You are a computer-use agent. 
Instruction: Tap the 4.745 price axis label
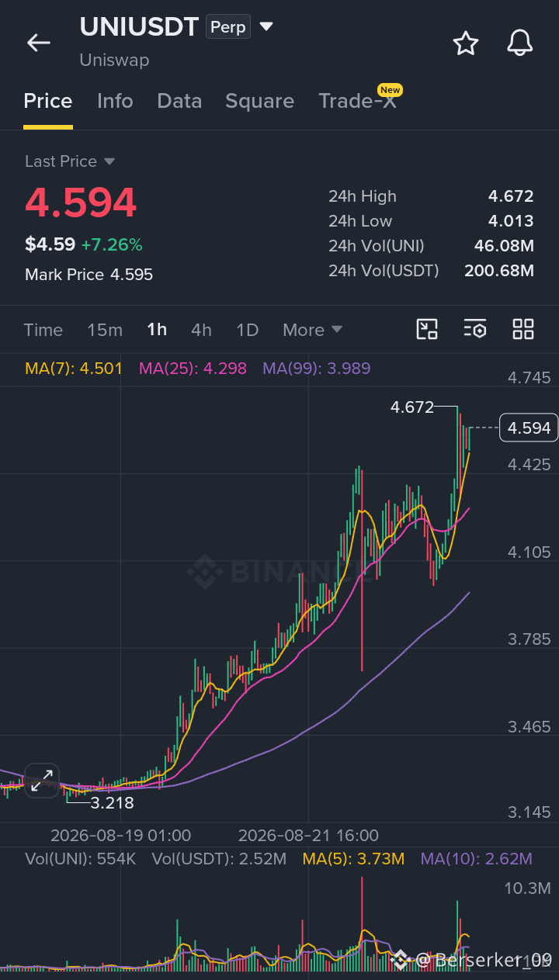click(529, 378)
